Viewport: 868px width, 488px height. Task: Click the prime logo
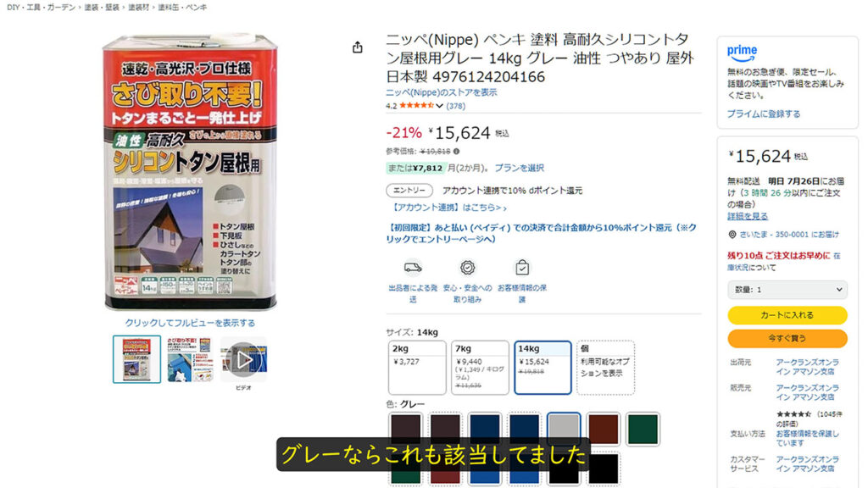point(742,53)
